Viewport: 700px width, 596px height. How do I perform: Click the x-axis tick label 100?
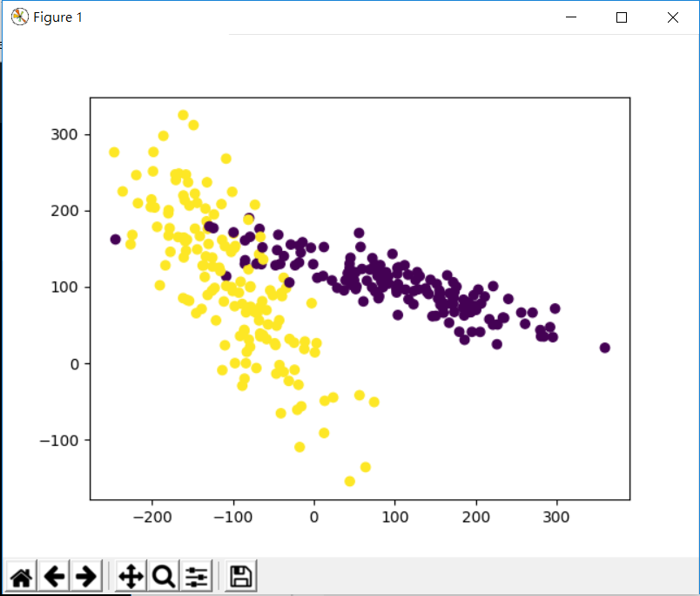tap(395, 517)
